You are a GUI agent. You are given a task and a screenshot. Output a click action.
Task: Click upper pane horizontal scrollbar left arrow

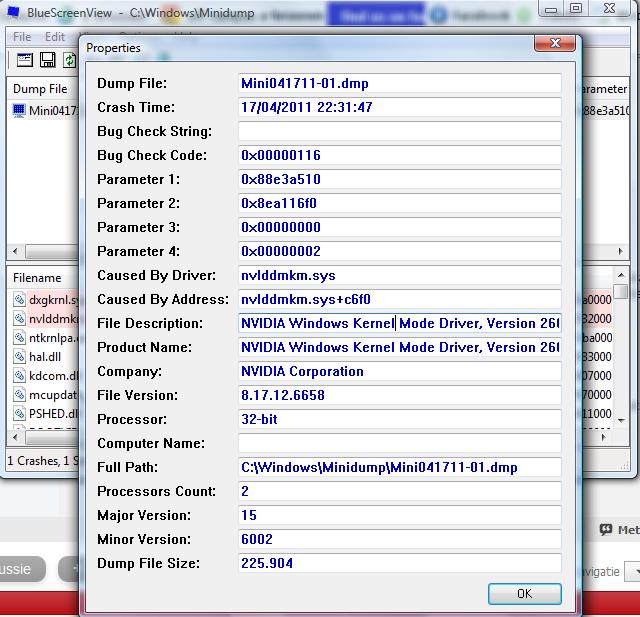click(x=15, y=251)
